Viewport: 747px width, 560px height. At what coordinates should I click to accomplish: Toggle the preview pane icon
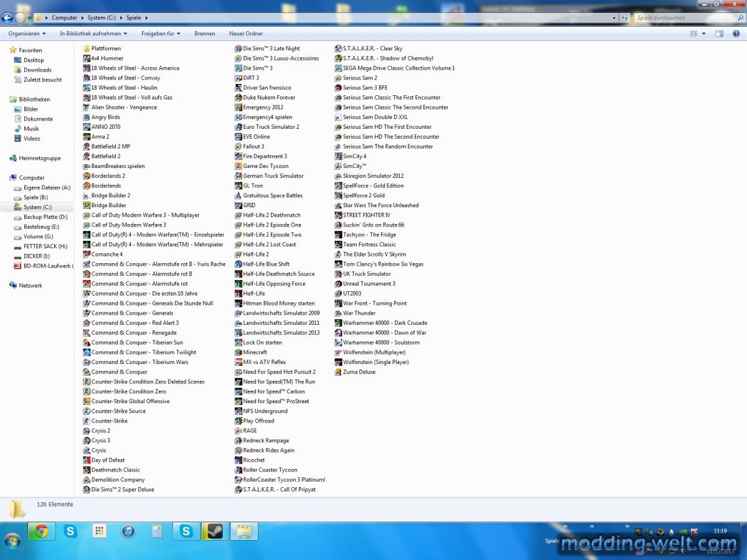(719, 34)
